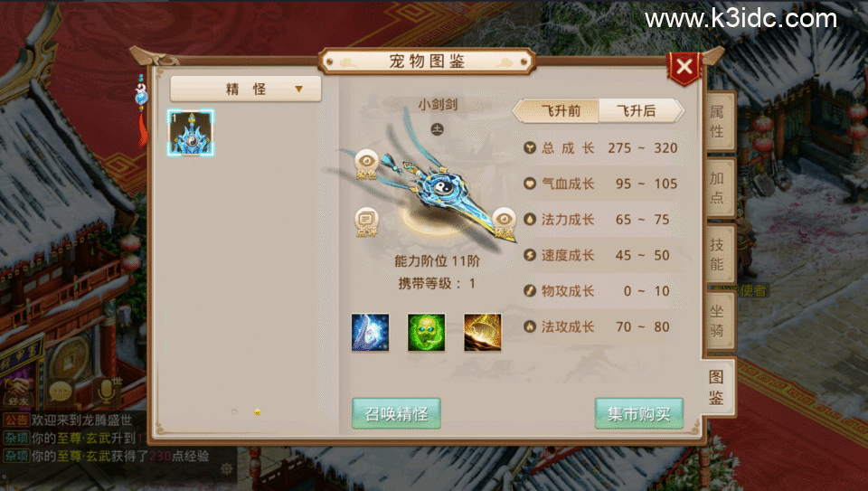Switch to 飞升前 stats view

(x=561, y=110)
